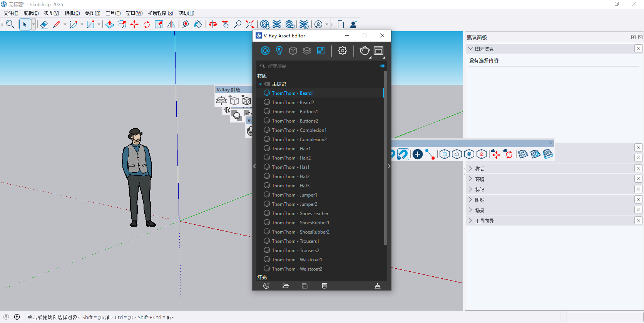Image resolution: width=644 pixels, height=323 pixels.
Task: Open 3D Warehouse from toolbar
Action: [264, 24]
